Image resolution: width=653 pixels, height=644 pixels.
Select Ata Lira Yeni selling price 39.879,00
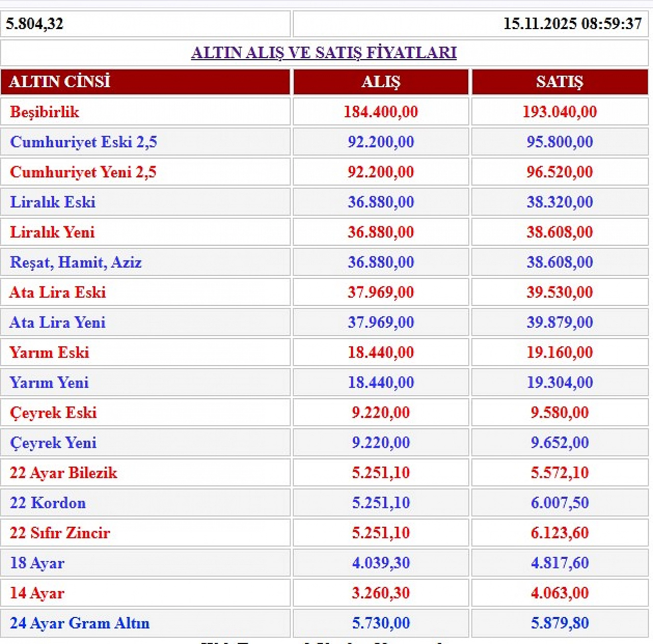click(x=559, y=322)
